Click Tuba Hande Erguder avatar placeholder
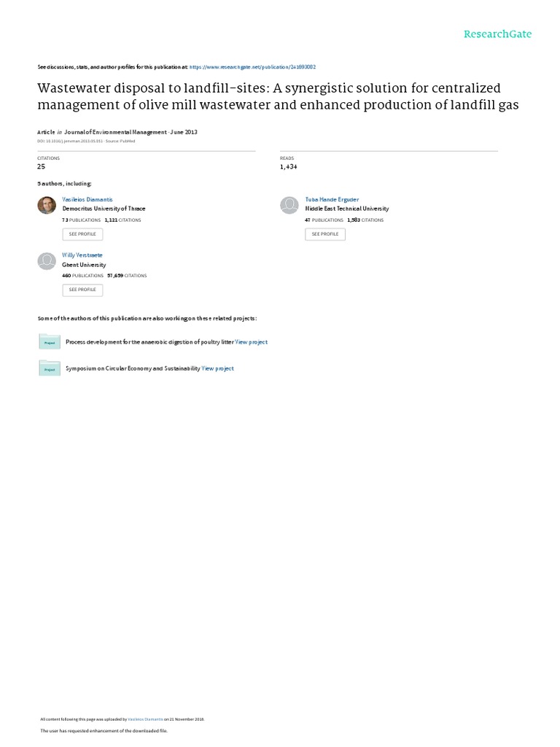560x747 pixels. coord(289,205)
